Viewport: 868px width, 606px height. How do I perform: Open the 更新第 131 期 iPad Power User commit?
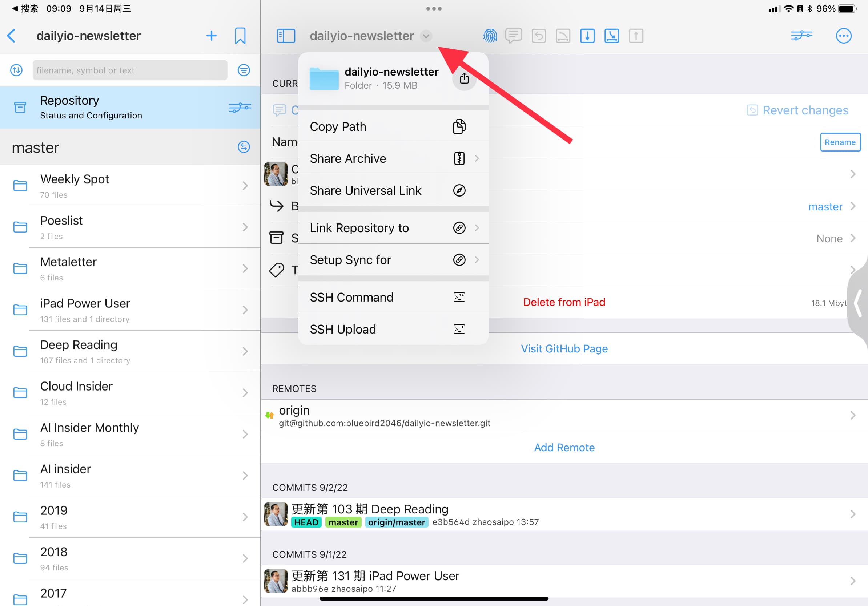564,581
